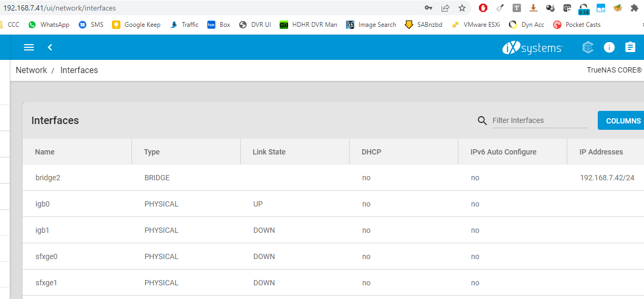This screenshot has width=644, height=299.
Task: Focus the Filter Interfaces search field
Action: tap(539, 120)
